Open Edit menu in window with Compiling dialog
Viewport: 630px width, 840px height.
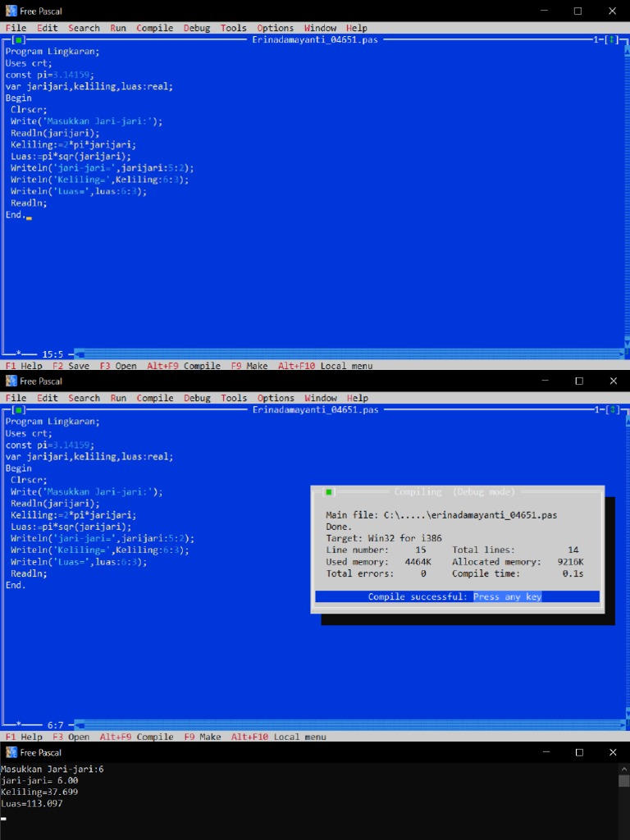pos(47,398)
